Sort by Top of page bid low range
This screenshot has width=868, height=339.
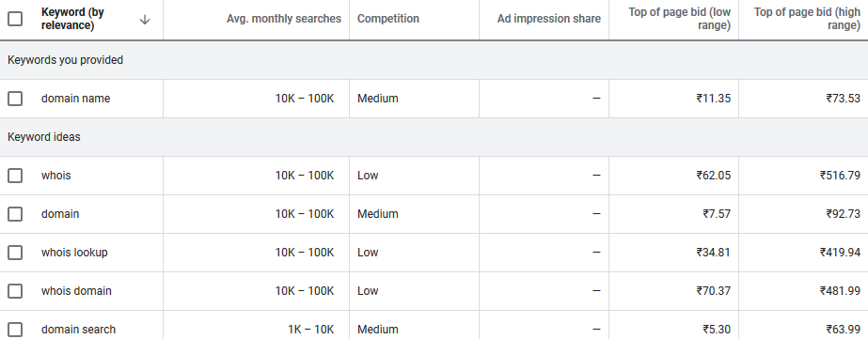click(679, 19)
